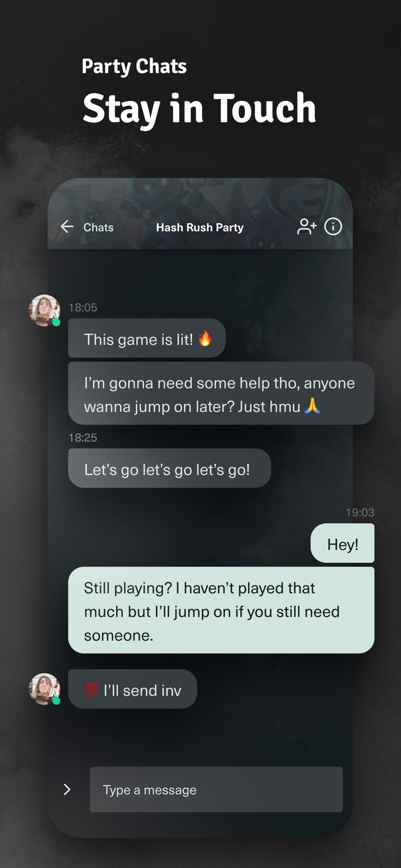Tap the back arrow icon

67,227
